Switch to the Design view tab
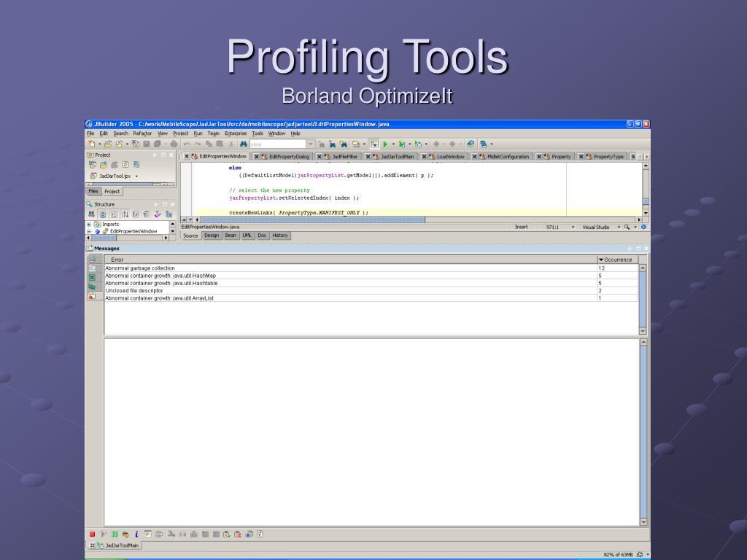This screenshot has height=560, width=747. pyautogui.click(x=212, y=236)
